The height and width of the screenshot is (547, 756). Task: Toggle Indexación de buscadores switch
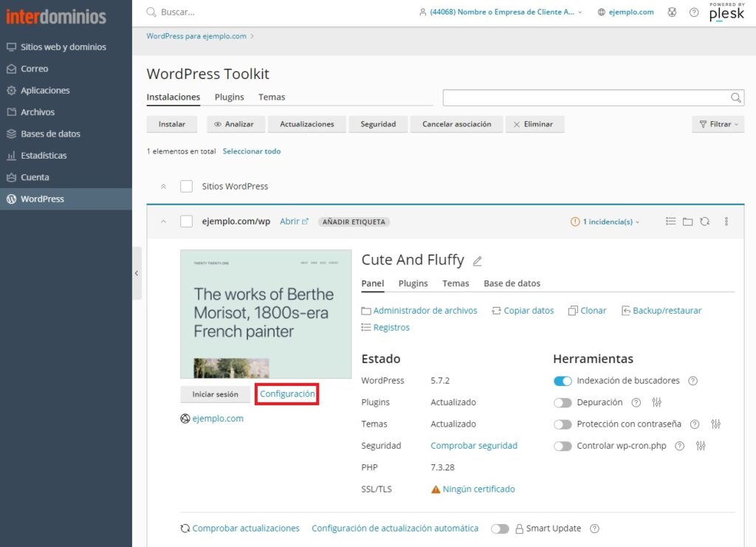click(563, 381)
